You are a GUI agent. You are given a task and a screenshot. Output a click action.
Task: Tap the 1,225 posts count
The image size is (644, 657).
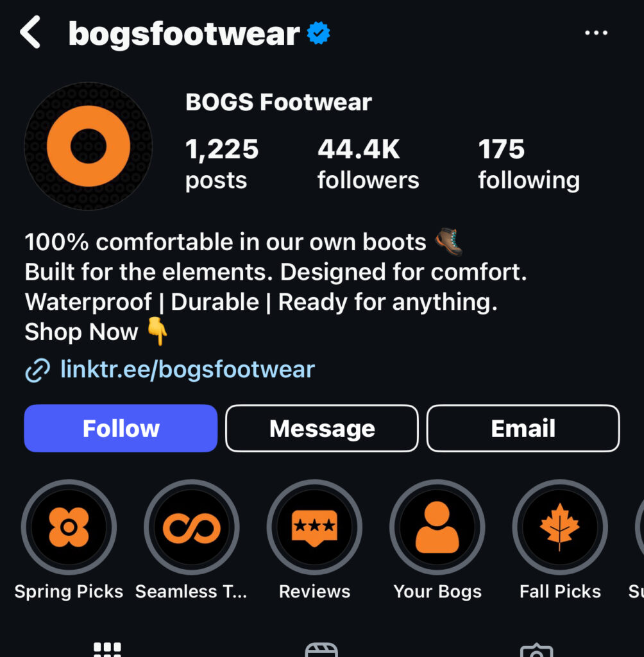click(222, 164)
